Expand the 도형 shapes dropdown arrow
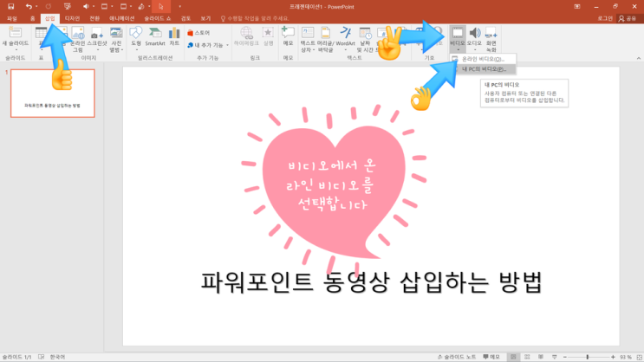Screen dimensions: 644x362 pos(136,49)
